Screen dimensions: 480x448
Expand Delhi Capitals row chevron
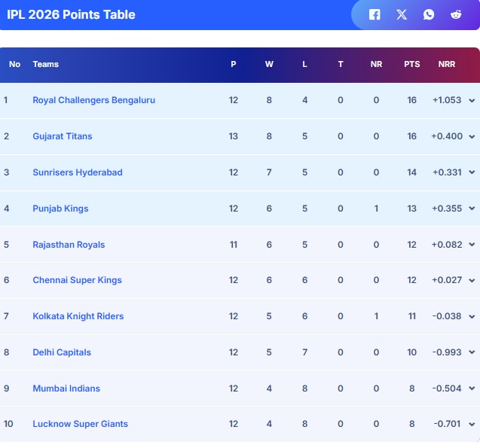[x=472, y=352]
